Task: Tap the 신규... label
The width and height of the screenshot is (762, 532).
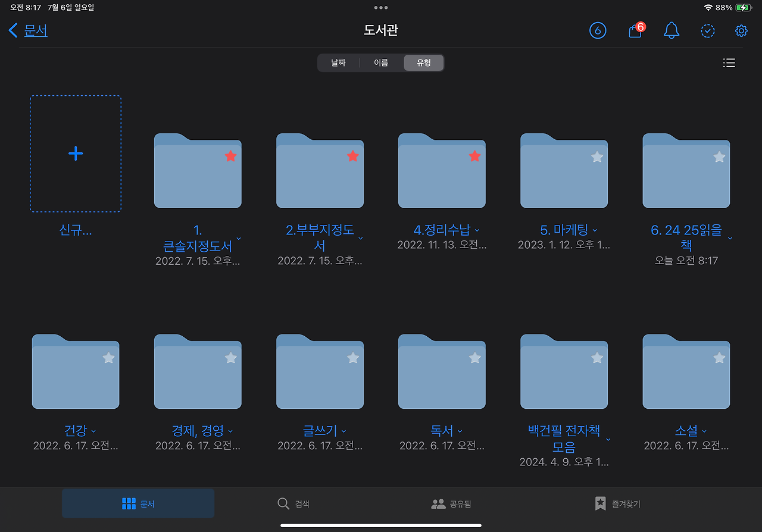Action: pos(76,231)
